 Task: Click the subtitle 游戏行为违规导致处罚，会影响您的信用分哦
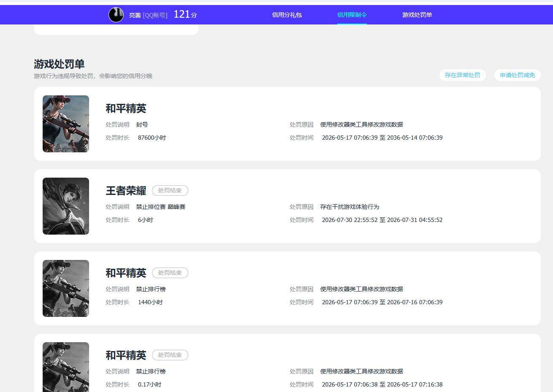tap(93, 76)
